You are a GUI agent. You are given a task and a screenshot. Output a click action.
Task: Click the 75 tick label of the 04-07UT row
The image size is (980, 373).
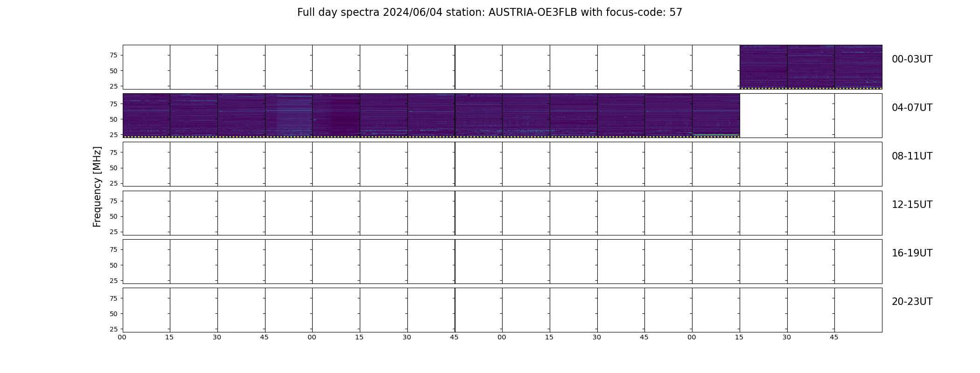113,104
